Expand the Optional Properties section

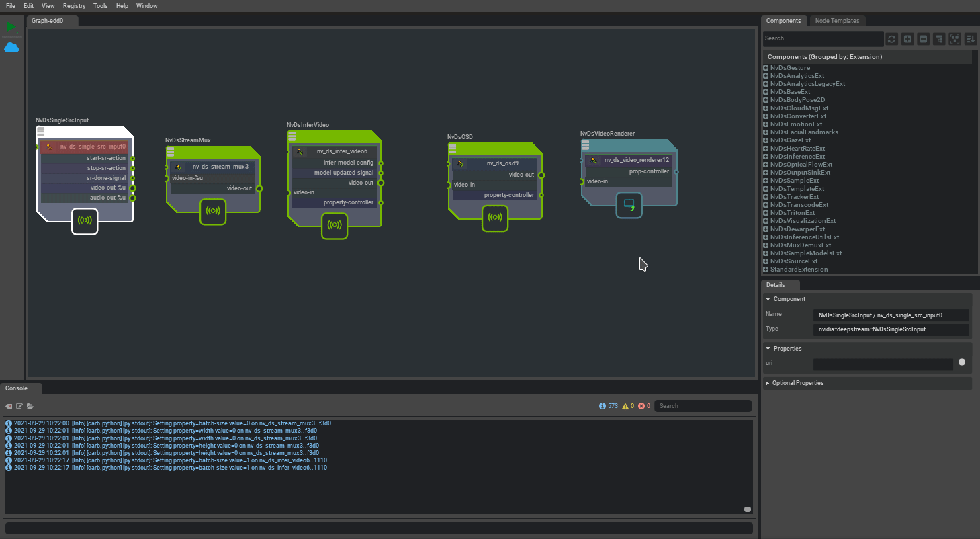(x=768, y=383)
